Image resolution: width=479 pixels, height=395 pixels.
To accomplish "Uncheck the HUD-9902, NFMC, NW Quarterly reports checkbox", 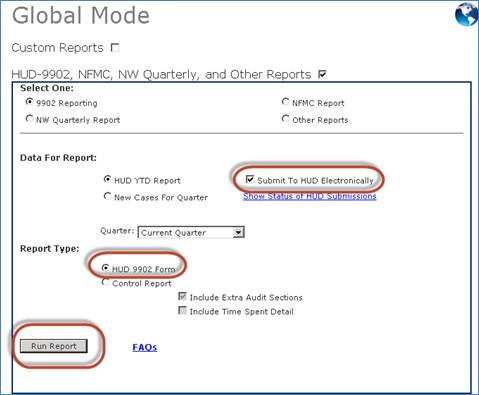I will (322, 74).
